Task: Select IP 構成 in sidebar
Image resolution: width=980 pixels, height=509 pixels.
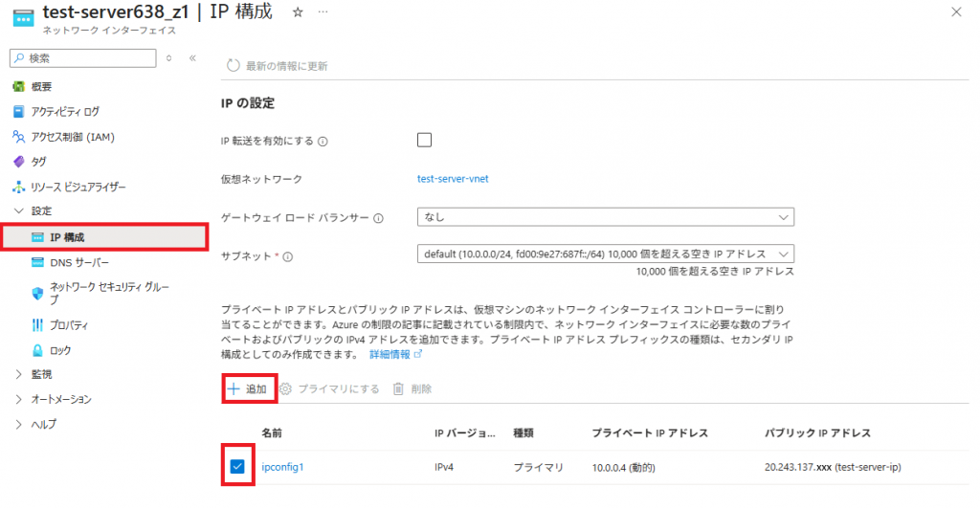Action: (x=104, y=237)
